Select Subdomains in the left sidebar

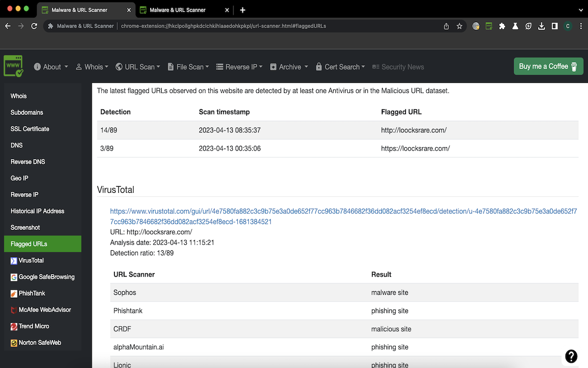(27, 113)
